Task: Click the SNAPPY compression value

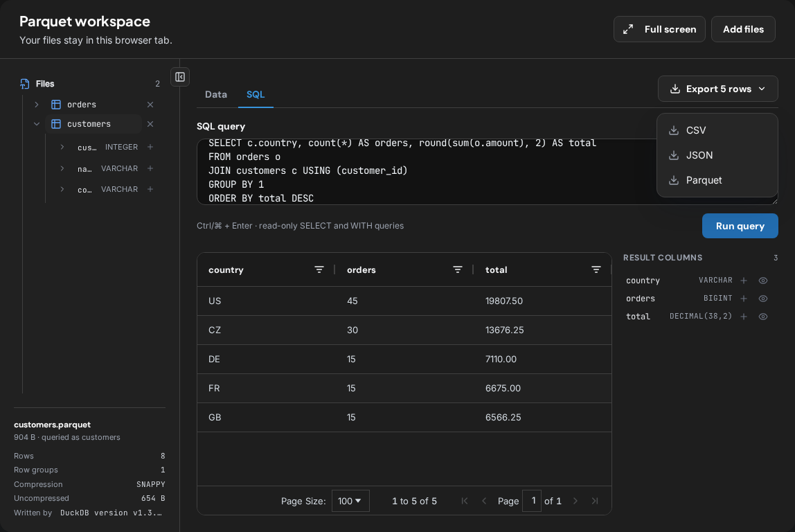Action: tap(150, 484)
